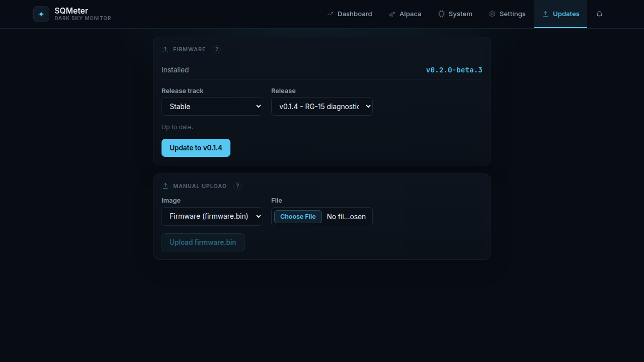Viewport: 644px width, 362px height.
Task: Click the Upload firmware.bin button
Action: 203,242
